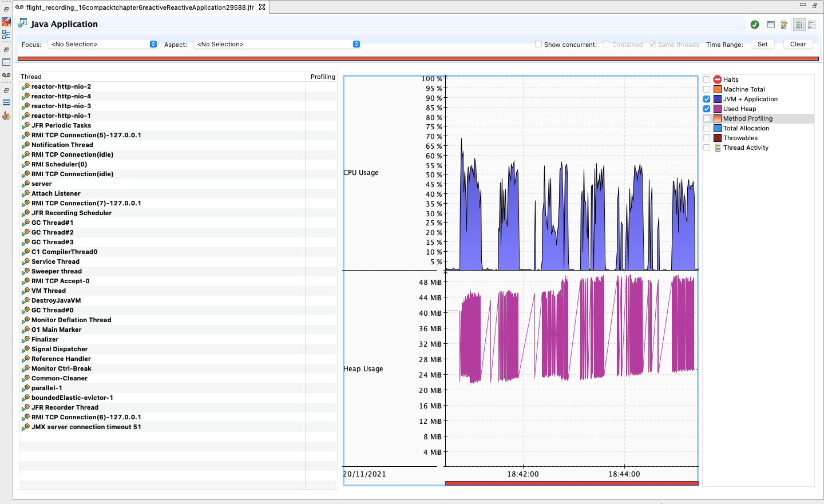Click the Java Application page icon next to its title
This screenshot has height=504, width=824.
pos(23,23)
